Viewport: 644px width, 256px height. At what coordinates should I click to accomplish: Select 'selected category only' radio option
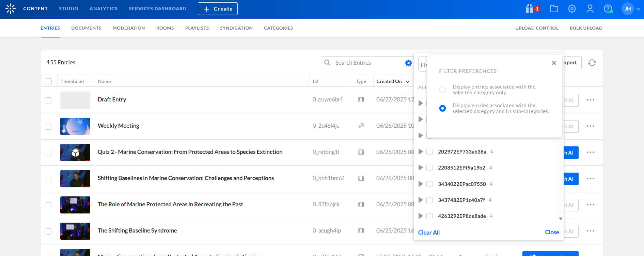coord(442,90)
